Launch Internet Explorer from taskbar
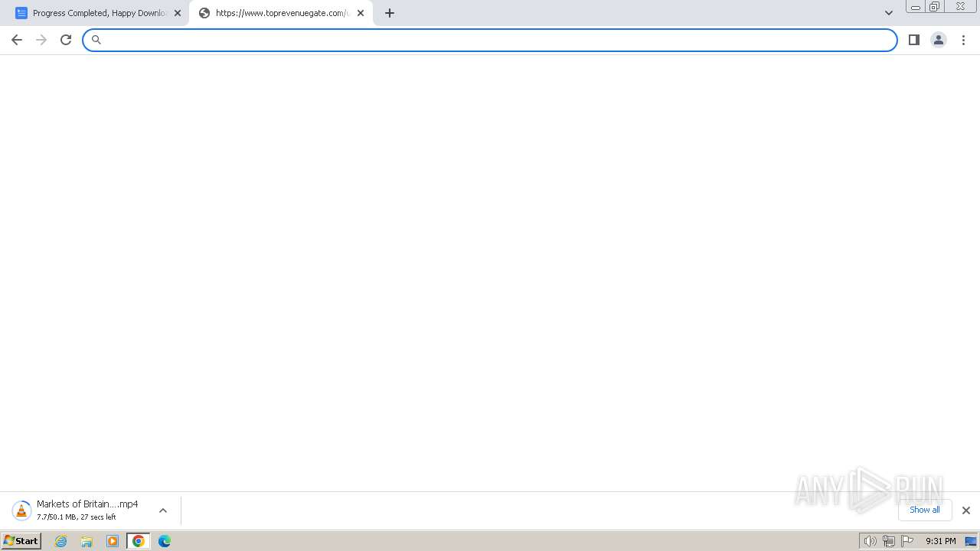 pyautogui.click(x=61, y=541)
